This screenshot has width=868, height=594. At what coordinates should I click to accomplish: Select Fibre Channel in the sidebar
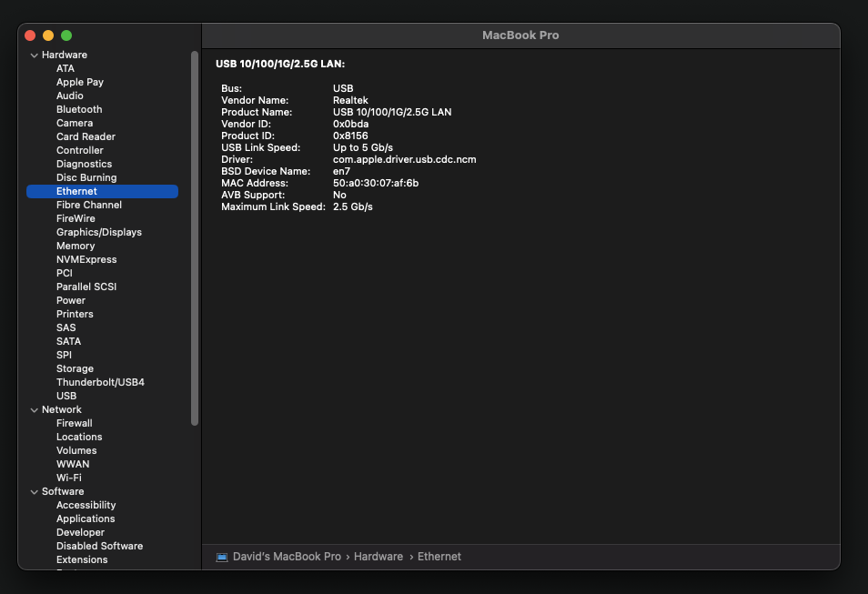(x=89, y=205)
